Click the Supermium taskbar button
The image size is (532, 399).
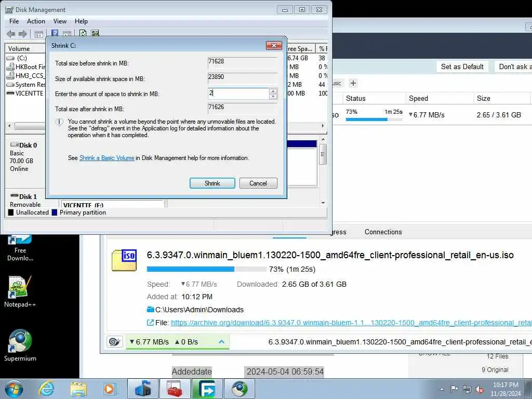239,389
